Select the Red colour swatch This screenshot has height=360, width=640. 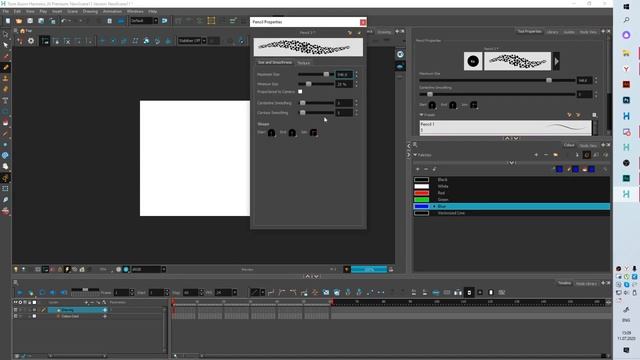point(422,193)
